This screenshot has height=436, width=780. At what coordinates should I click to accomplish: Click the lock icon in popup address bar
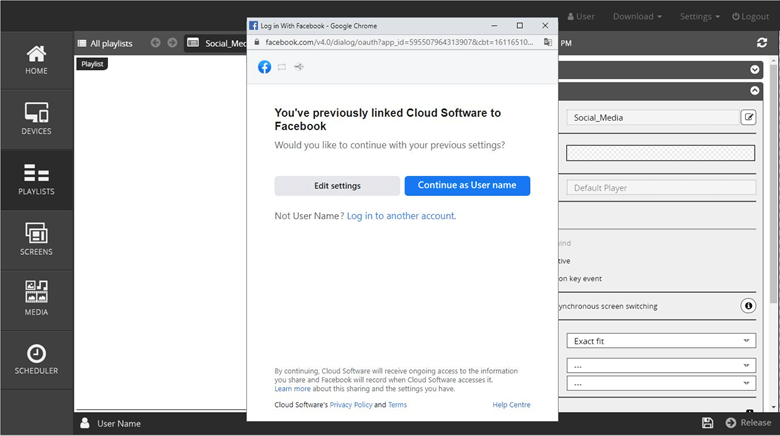257,42
